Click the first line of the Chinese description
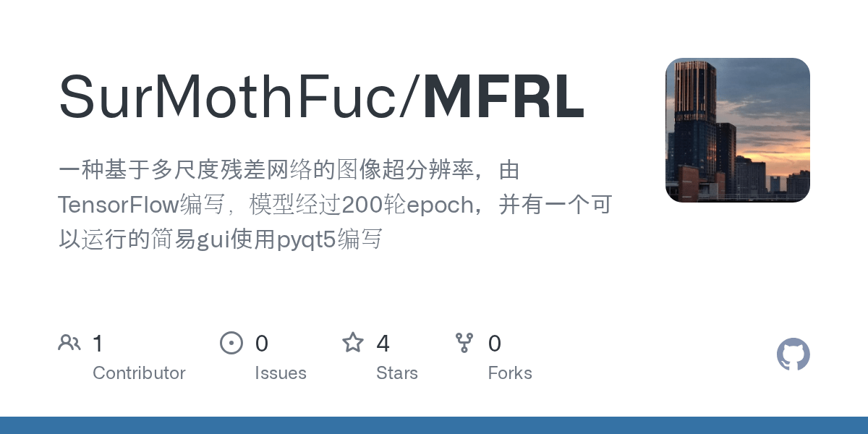 click(289, 171)
